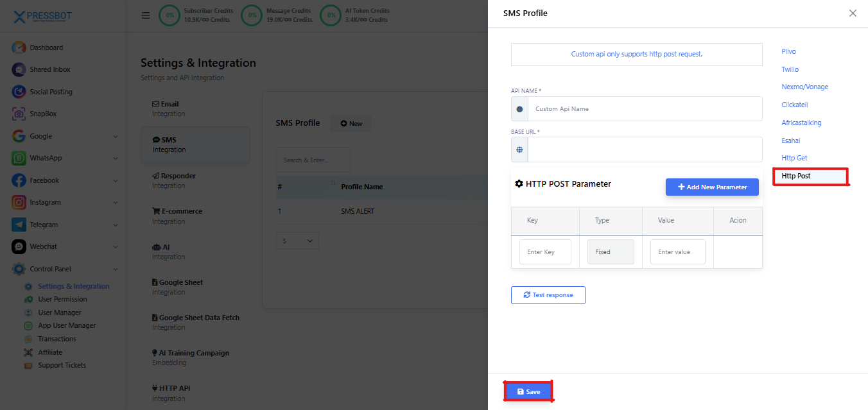Open the Type dropdown showing Fixed

[611, 252]
